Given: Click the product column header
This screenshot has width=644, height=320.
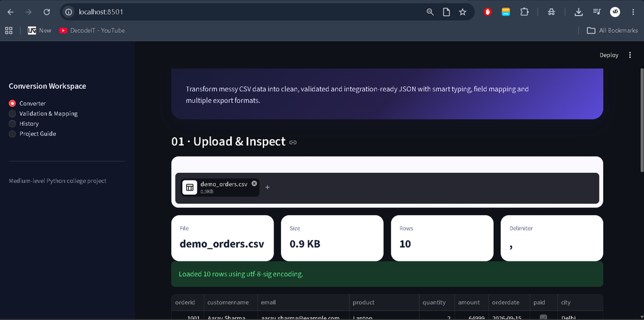Looking at the screenshot, I should [384, 302].
